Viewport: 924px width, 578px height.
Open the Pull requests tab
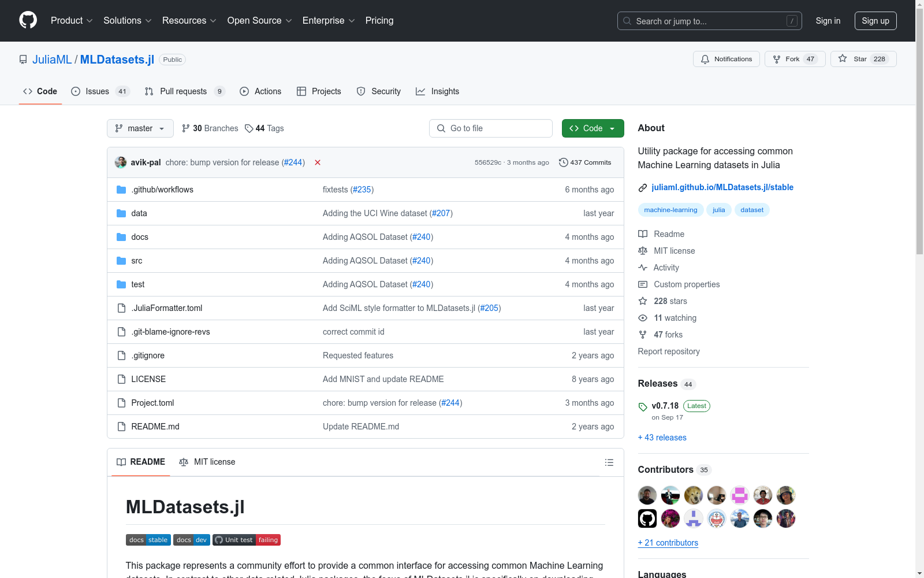coord(184,91)
